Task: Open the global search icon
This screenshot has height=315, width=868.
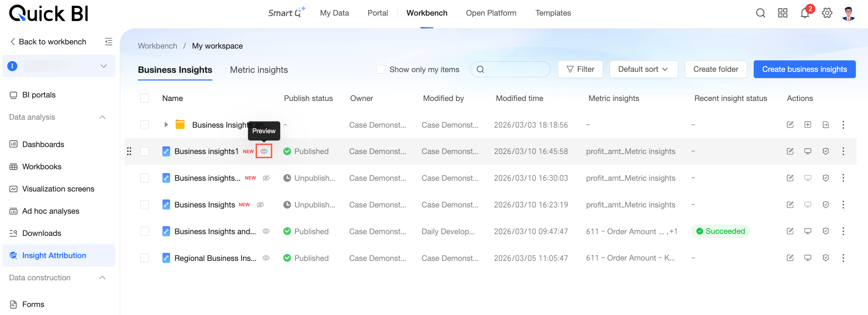Action: [x=761, y=13]
